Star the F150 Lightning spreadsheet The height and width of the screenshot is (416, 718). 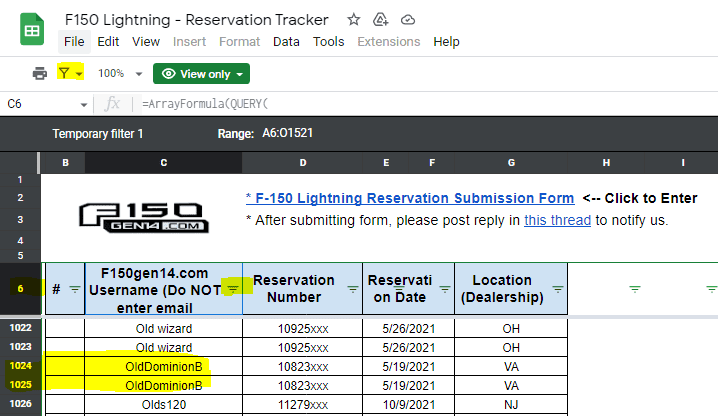(352, 19)
